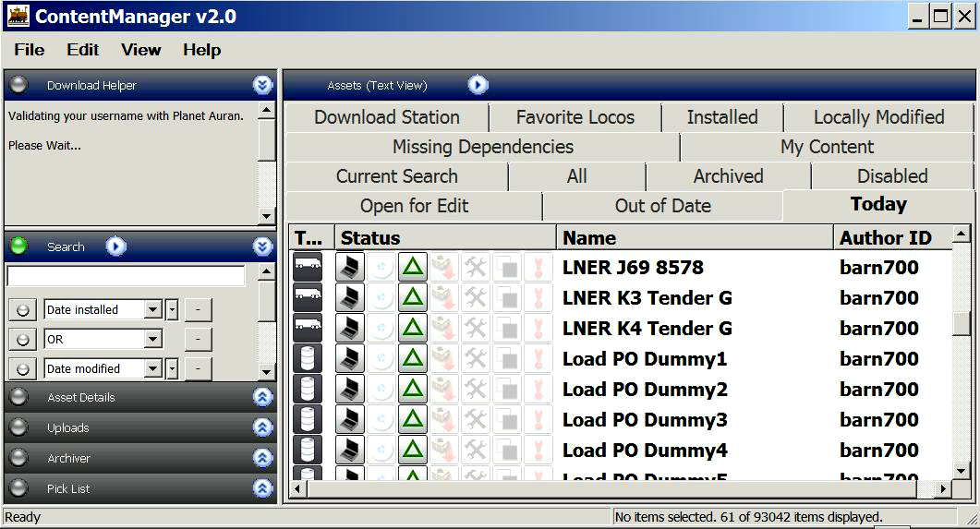The height and width of the screenshot is (529, 980).
Task: Expand the Archiver panel
Action: [262, 458]
